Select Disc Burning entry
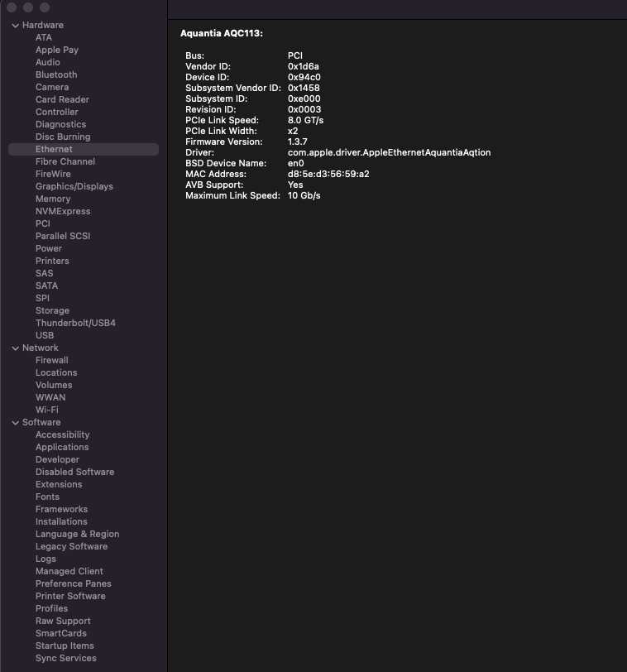Image resolution: width=627 pixels, height=672 pixels. pos(63,137)
